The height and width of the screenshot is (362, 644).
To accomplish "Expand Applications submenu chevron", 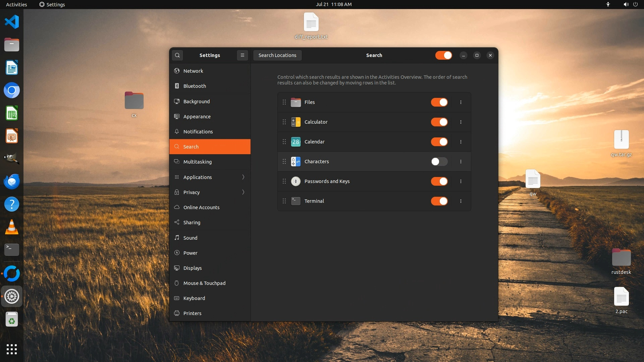I will (x=243, y=177).
